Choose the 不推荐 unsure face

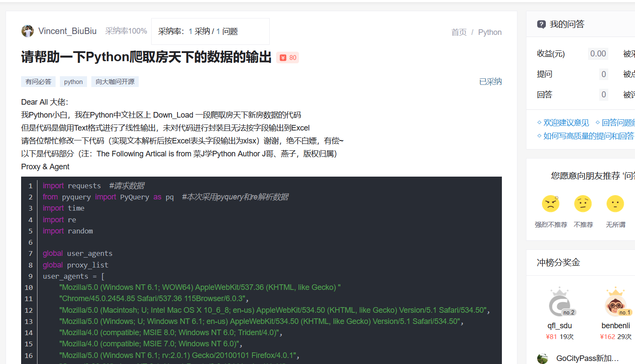click(583, 204)
